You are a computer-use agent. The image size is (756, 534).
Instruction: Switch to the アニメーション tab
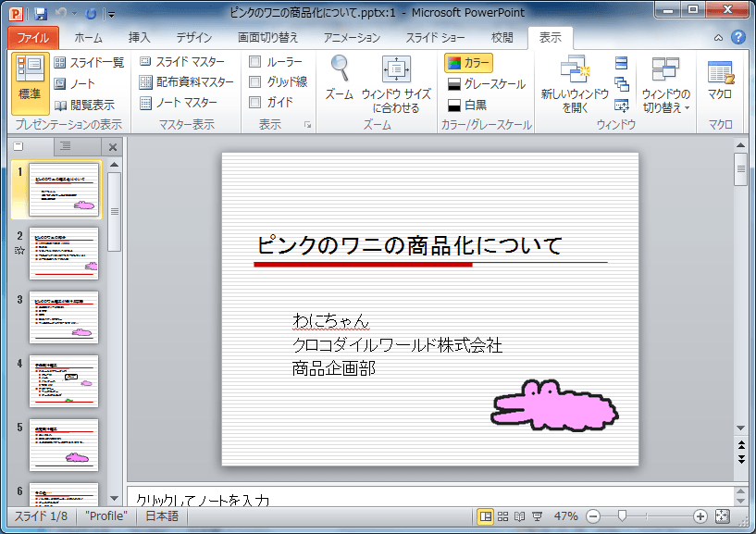352,38
